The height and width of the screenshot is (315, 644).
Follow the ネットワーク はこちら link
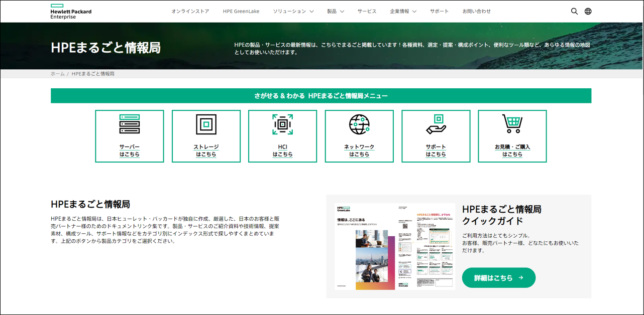(359, 150)
